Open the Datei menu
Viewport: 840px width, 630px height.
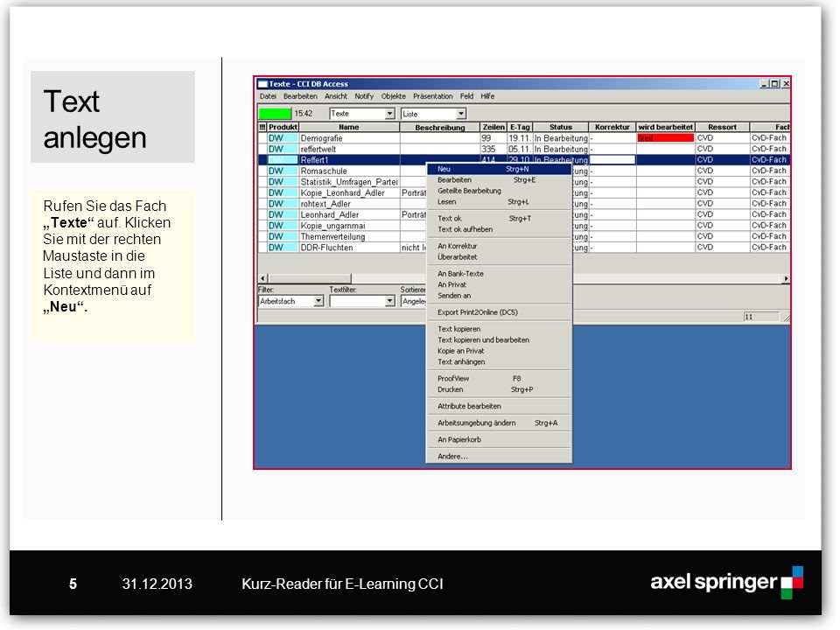268,96
